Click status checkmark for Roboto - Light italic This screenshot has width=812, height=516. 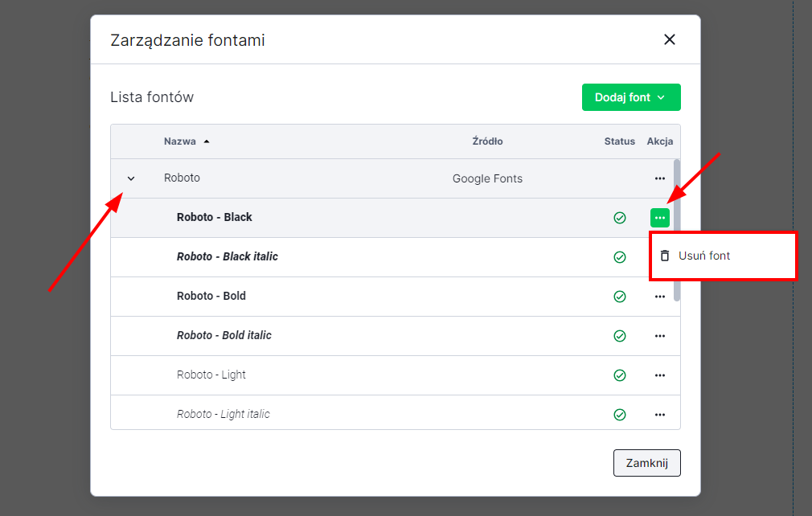(x=619, y=415)
